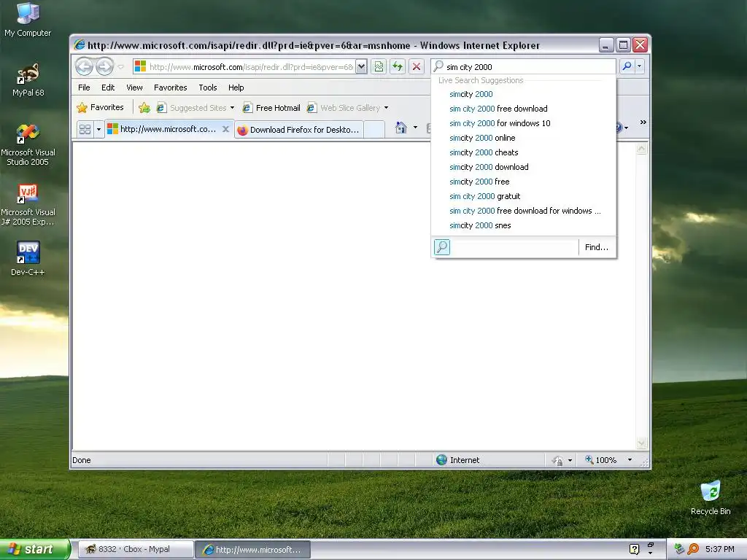The image size is (747, 560).
Task: Refresh the page with green arrows icon
Action: (x=398, y=66)
